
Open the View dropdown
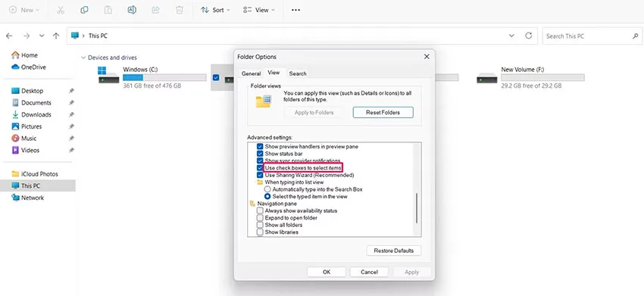[x=259, y=11]
